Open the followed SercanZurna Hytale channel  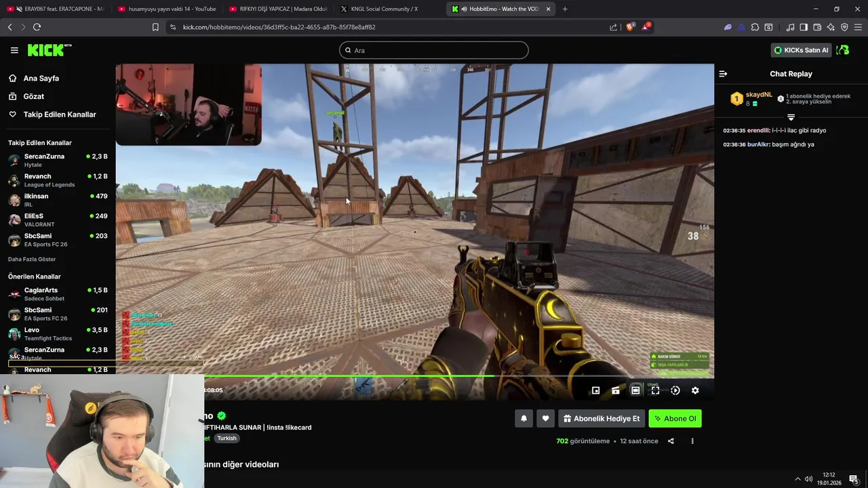(57, 160)
